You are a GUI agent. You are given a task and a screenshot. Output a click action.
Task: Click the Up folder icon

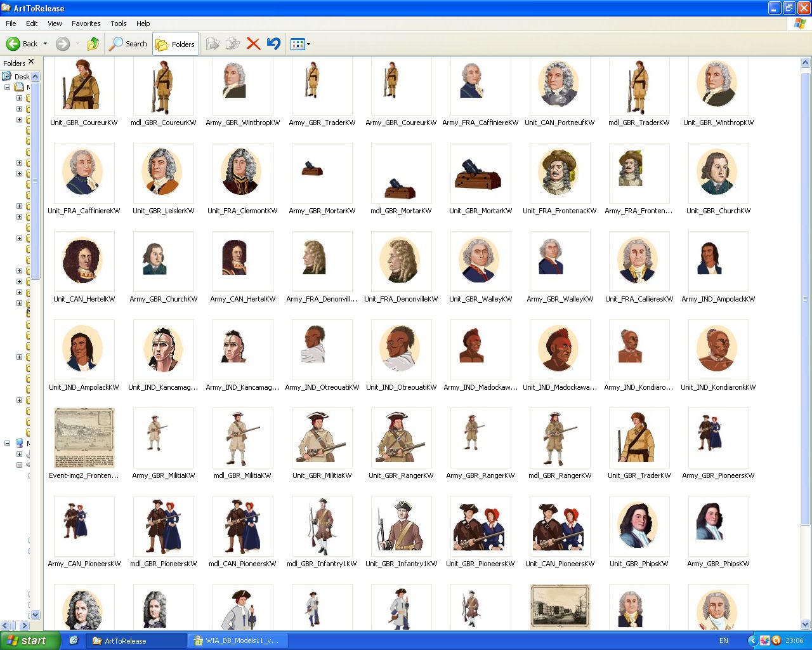coord(93,44)
